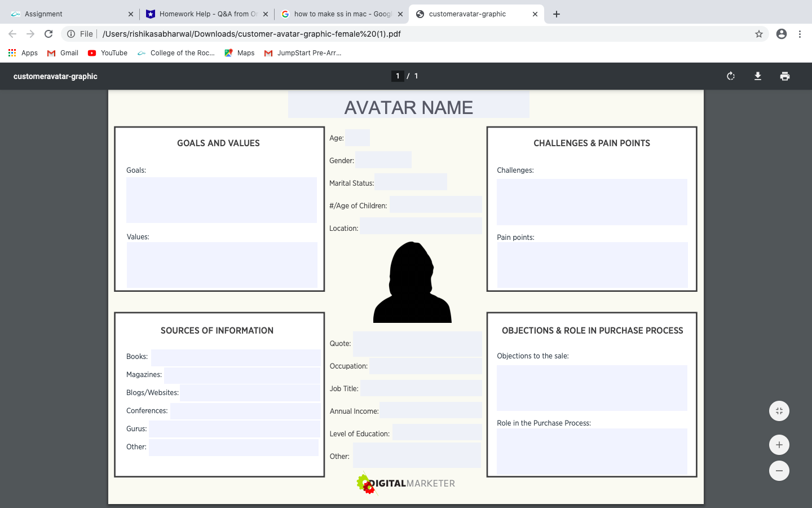Image resolution: width=812 pixels, height=508 pixels.
Task: Click the Occupation input field
Action: click(x=426, y=366)
